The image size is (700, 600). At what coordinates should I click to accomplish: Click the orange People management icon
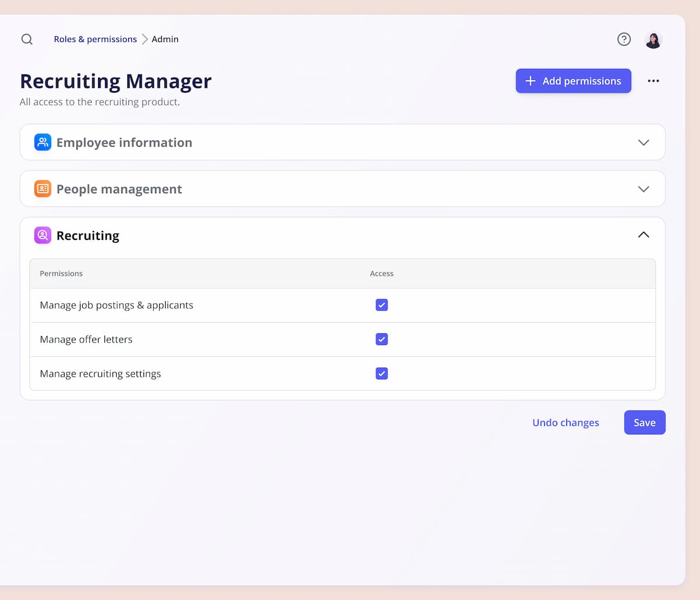(43, 189)
